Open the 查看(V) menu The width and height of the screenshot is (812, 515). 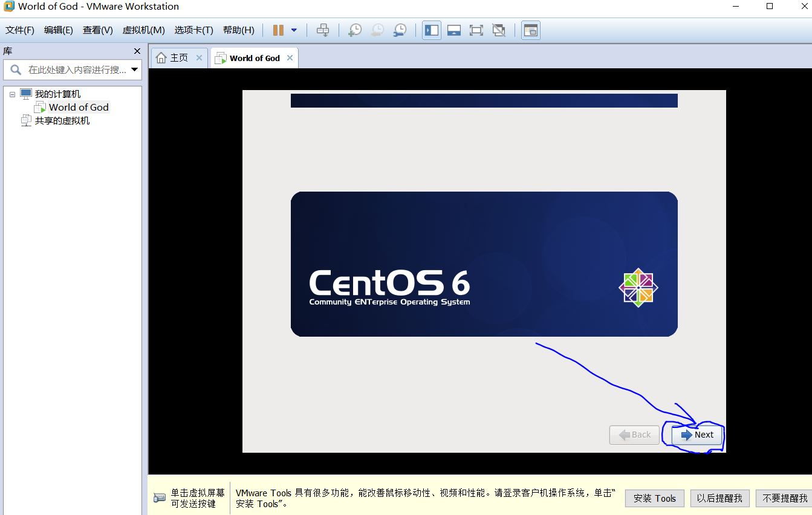point(98,30)
